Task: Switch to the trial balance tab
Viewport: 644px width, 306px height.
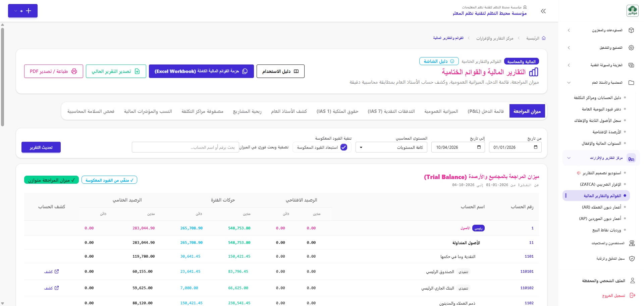Action: coord(527,111)
